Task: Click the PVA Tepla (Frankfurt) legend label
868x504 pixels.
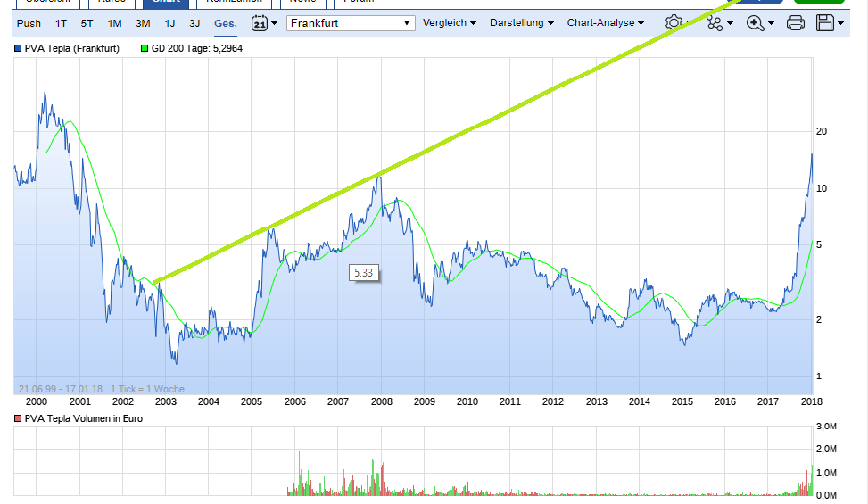Action: [72, 49]
